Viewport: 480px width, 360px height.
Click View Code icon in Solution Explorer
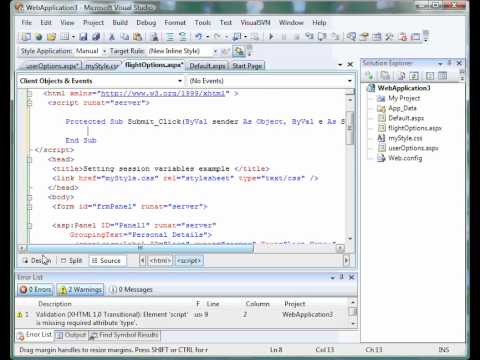[430, 76]
